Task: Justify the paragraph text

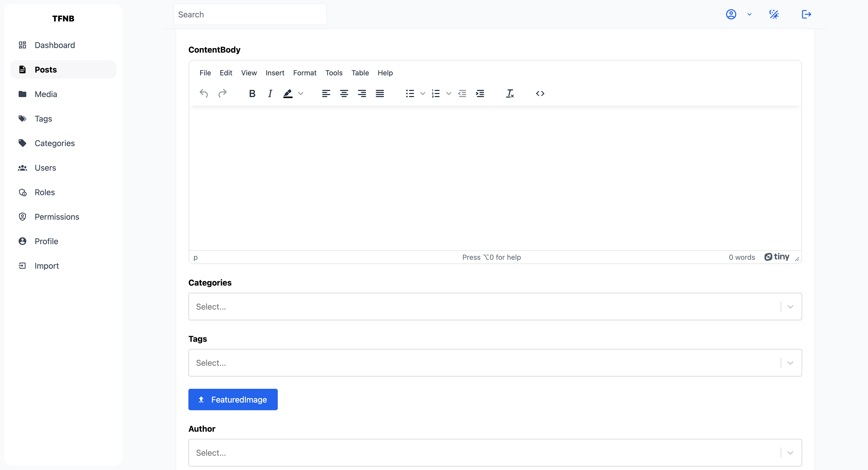Action: click(380, 93)
